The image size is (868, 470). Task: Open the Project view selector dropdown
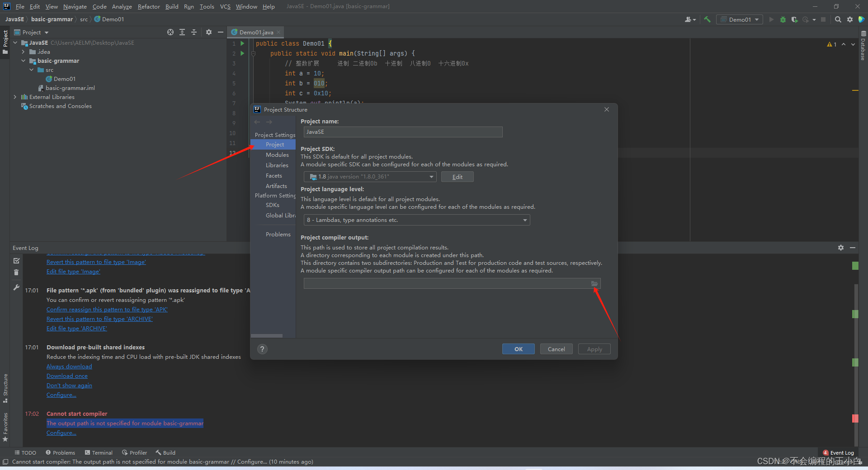tap(31, 32)
